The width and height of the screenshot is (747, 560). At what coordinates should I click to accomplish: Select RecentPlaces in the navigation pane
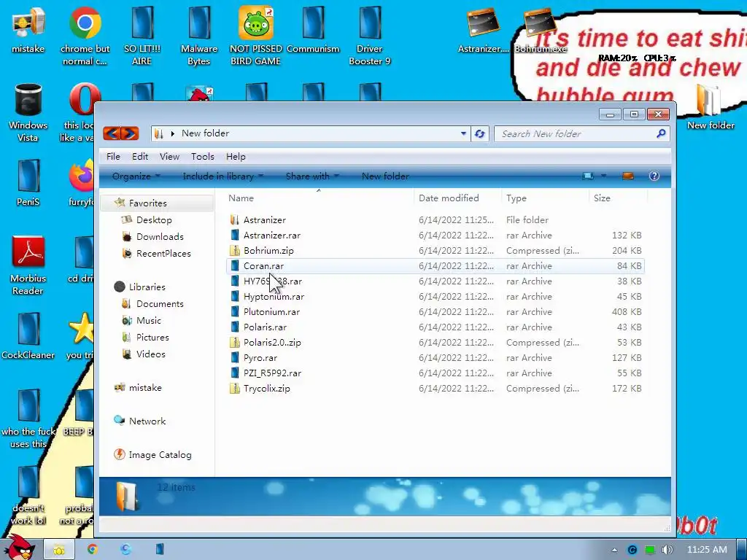(x=163, y=253)
